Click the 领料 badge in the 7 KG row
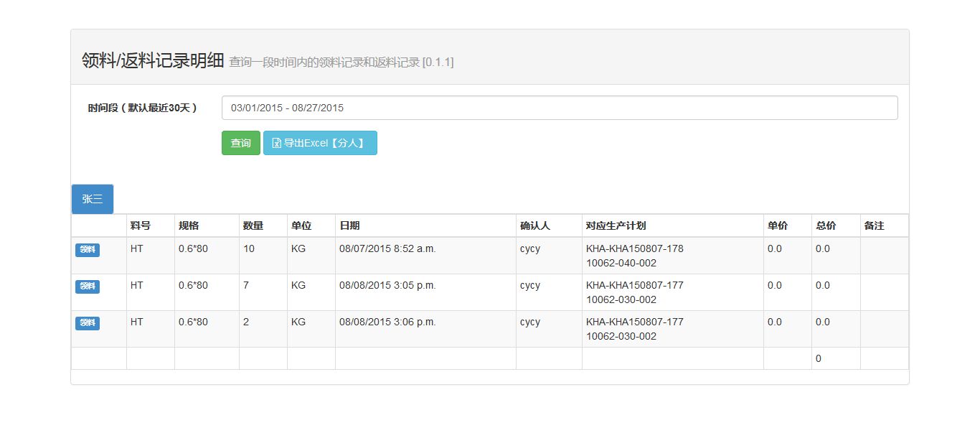Viewport: 980px width, 428px height. (x=88, y=287)
